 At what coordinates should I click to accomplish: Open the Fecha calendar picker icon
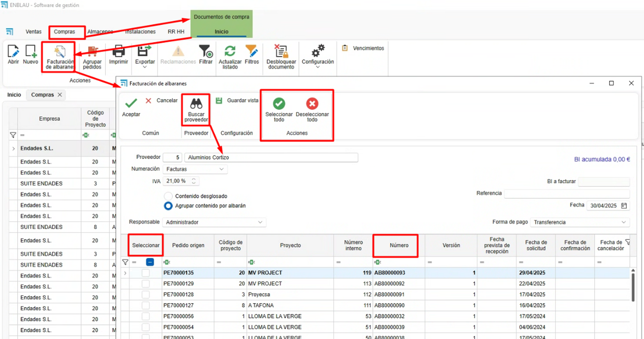click(x=624, y=206)
